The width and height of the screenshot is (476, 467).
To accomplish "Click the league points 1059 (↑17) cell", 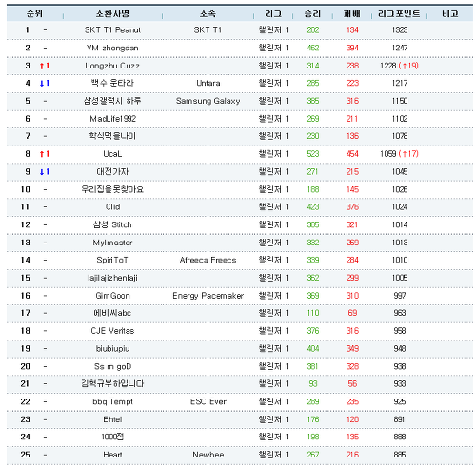I will [399, 154].
